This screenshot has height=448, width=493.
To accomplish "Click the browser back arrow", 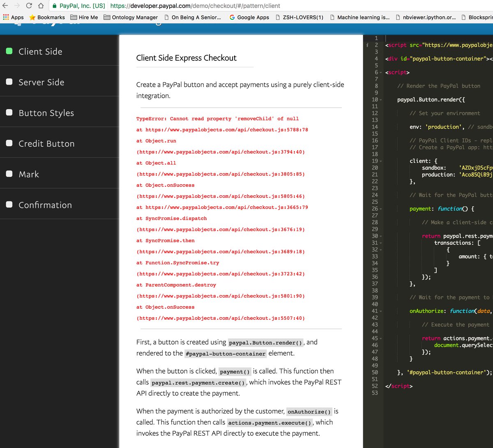I will [x=5, y=6].
